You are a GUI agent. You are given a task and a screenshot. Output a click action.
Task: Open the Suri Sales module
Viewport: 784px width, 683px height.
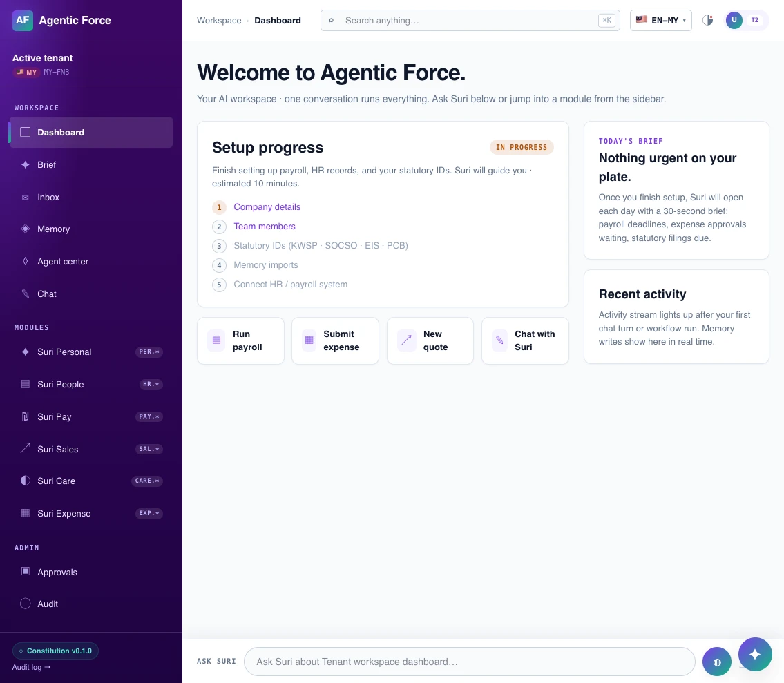(91, 449)
